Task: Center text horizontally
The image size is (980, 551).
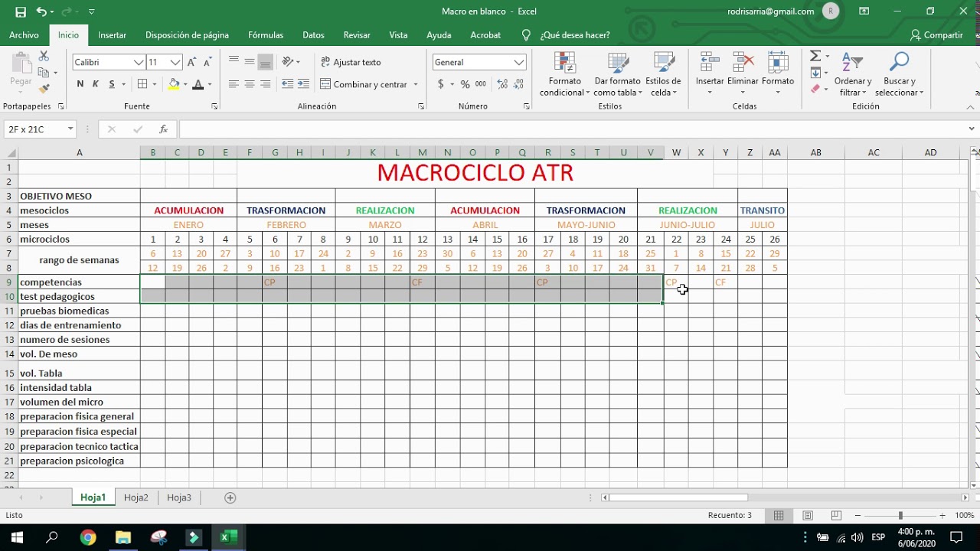Action: click(250, 84)
